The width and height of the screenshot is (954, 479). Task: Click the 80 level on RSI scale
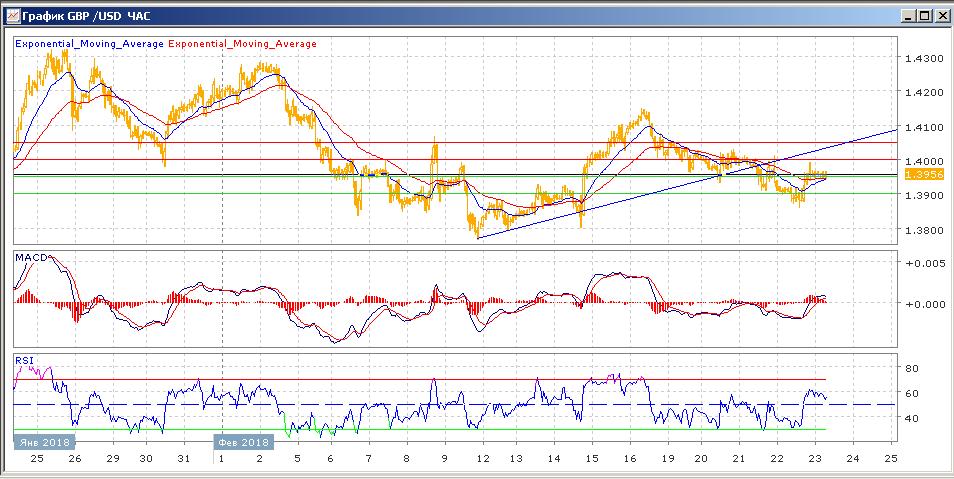912,369
